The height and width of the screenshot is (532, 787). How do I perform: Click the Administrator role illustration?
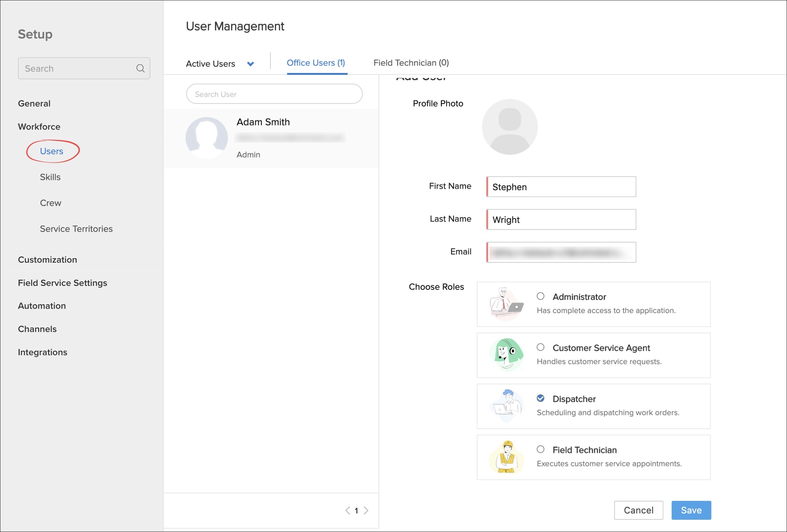tap(506, 303)
